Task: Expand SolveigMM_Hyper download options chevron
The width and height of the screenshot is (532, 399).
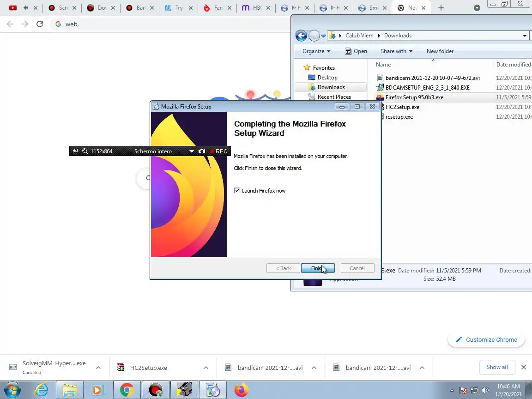Action: pyautogui.click(x=98, y=368)
